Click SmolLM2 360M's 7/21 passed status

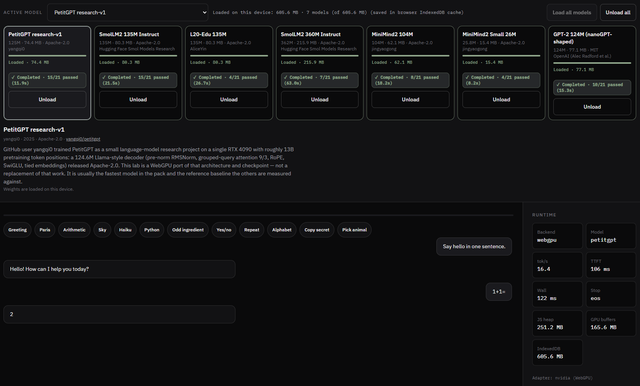[x=320, y=80]
